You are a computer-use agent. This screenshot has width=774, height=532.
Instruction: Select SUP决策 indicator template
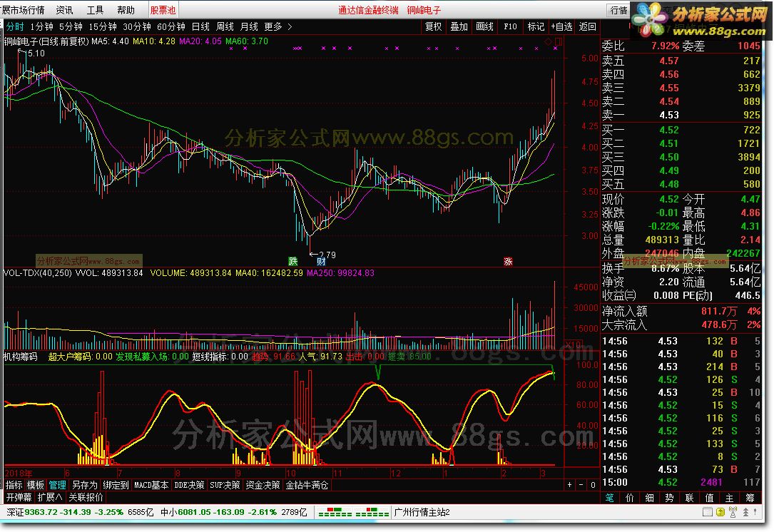pyautogui.click(x=225, y=485)
